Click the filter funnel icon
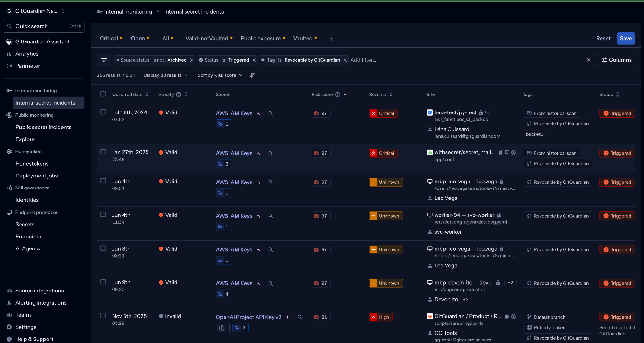Image resolution: width=644 pixels, height=343 pixels. (x=104, y=60)
